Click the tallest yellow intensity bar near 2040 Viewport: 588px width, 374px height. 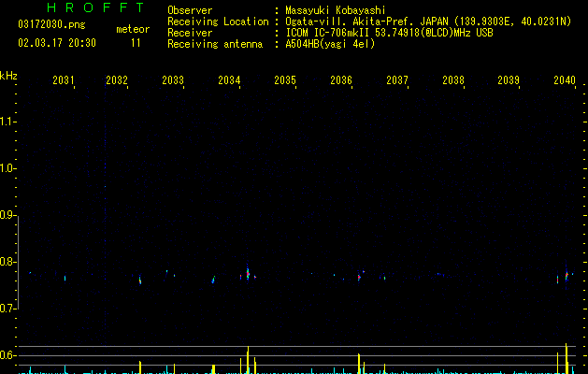coord(566,358)
